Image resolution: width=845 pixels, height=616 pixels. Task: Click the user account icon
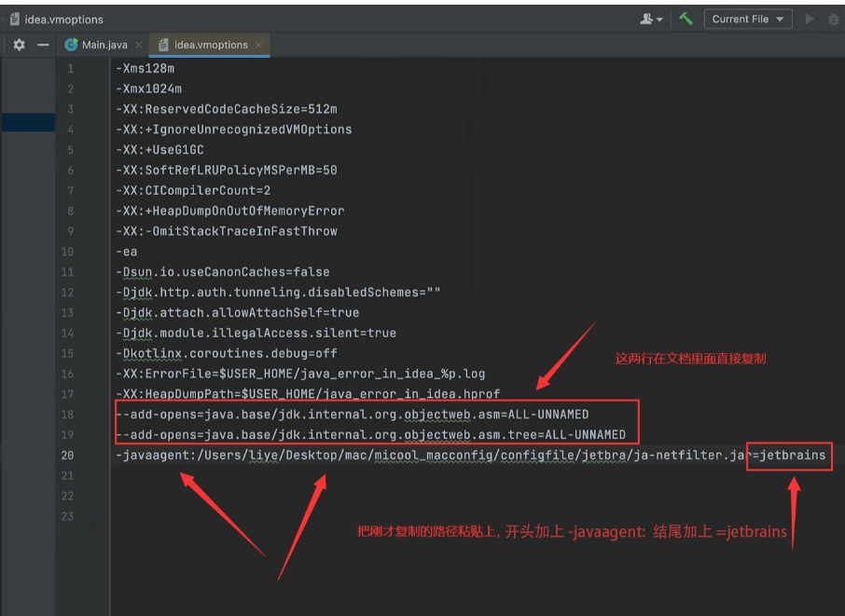[646, 19]
